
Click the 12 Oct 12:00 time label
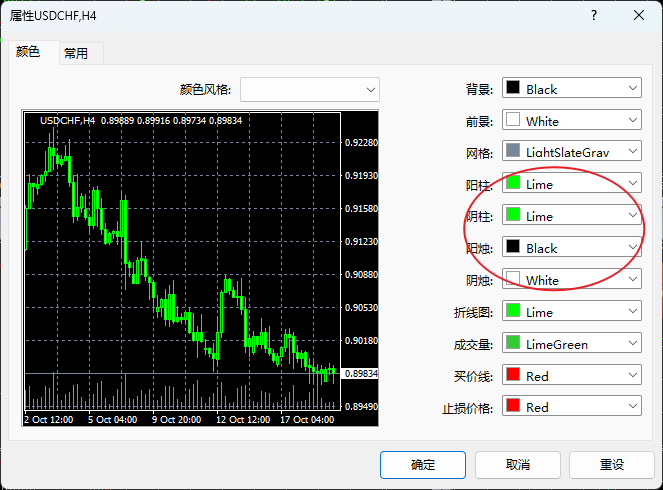coord(243,420)
